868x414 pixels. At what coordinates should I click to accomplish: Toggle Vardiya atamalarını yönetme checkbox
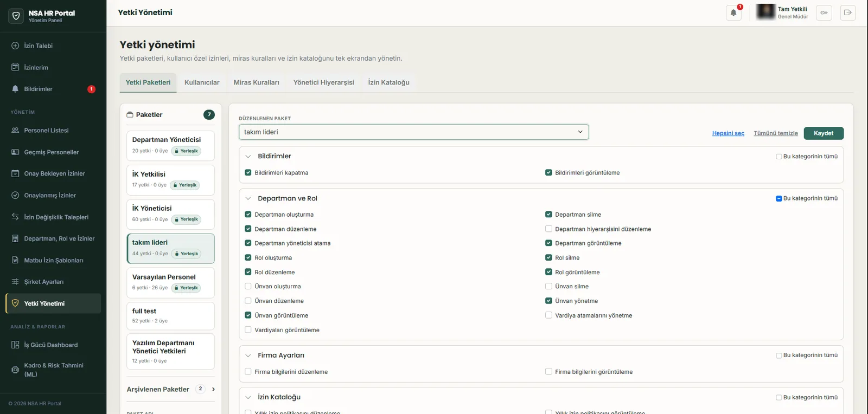click(548, 315)
